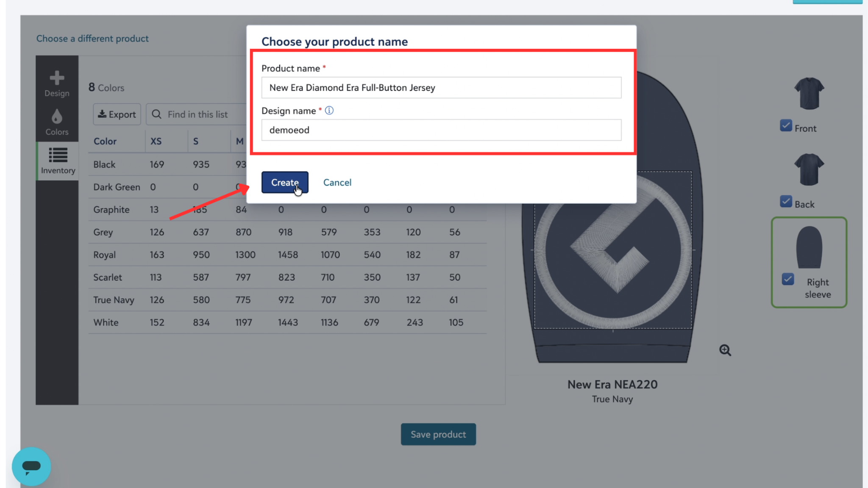The height and width of the screenshot is (488, 868).
Task: Click the Front jersey thumbnail
Action: coord(809,94)
